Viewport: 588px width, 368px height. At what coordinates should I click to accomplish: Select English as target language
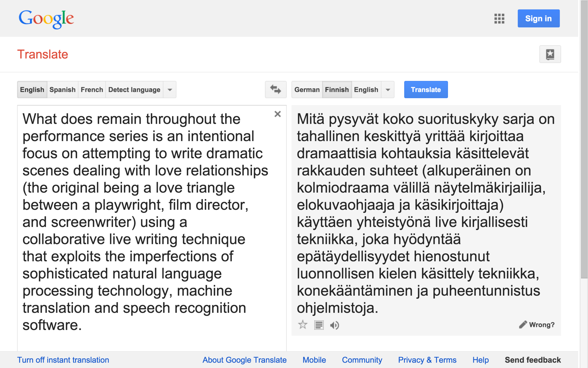click(x=366, y=90)
